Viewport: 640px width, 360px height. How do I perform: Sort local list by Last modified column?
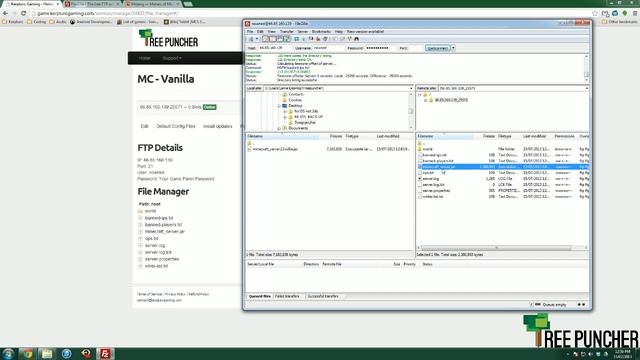[x=393, y=136]
